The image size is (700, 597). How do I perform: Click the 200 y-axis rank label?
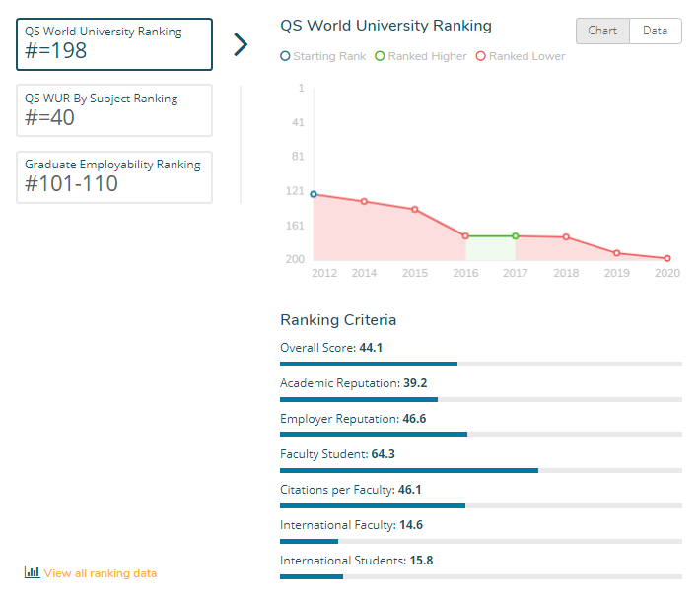tap(295, 259)
